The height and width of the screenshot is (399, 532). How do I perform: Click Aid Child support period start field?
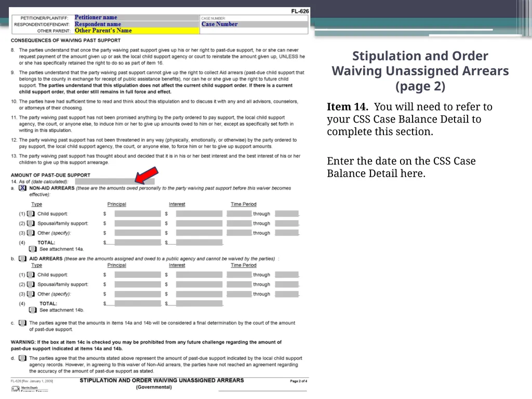pyautogui.click(x=239, y=275)
